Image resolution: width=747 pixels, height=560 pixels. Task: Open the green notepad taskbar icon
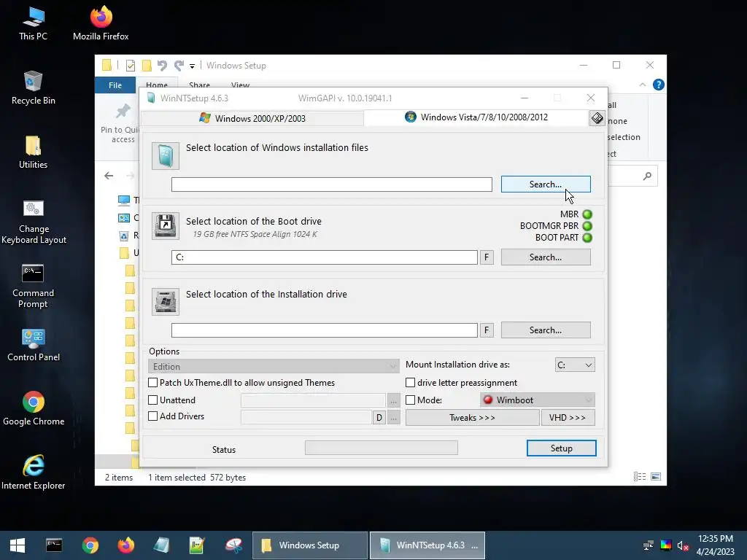coord(197,545)
